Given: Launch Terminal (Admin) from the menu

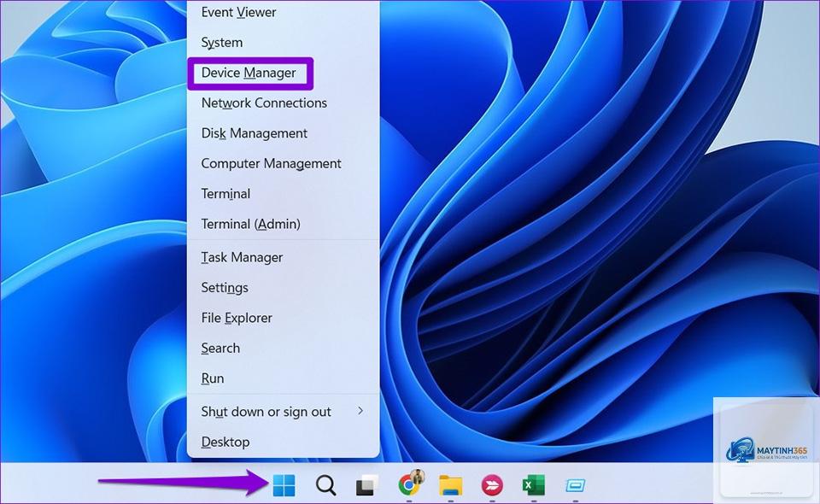Looking at the screenshot, I should click(283, 225).
